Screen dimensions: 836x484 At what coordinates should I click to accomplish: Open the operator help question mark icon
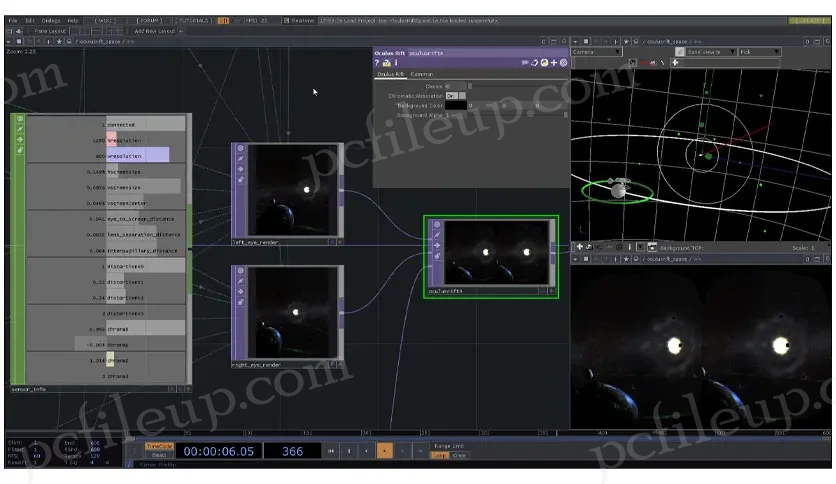tap(377, 63)
